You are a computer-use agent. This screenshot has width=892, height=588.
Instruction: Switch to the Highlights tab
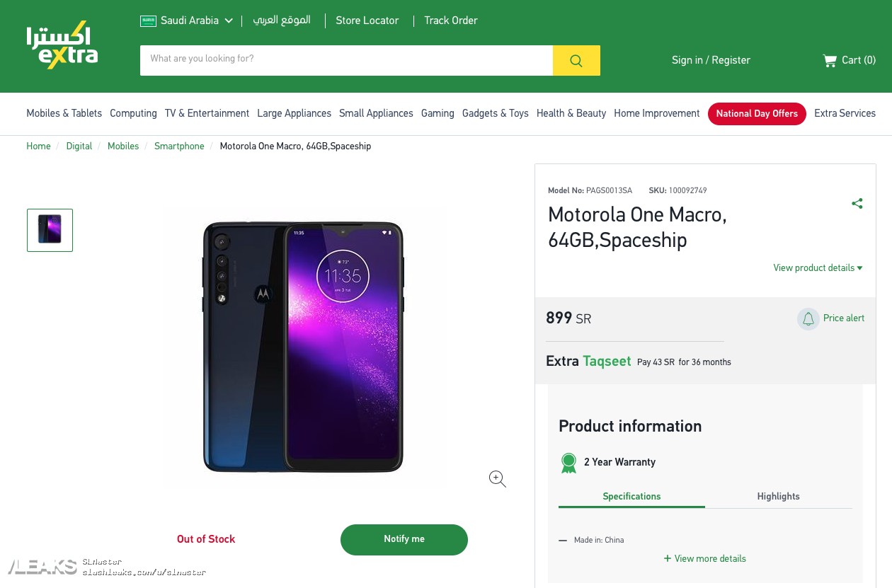tap(778, 497)
